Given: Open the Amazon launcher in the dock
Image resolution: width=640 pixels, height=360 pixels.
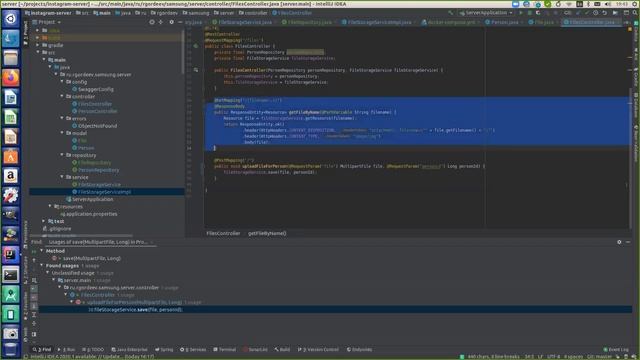Looking at the screenshot, I should pyautogui.click(x=11, y=176).
